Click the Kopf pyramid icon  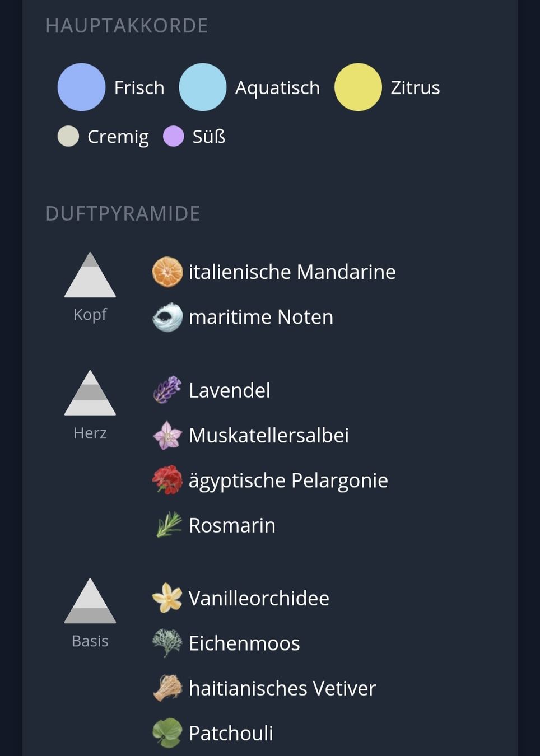(90, 275)
